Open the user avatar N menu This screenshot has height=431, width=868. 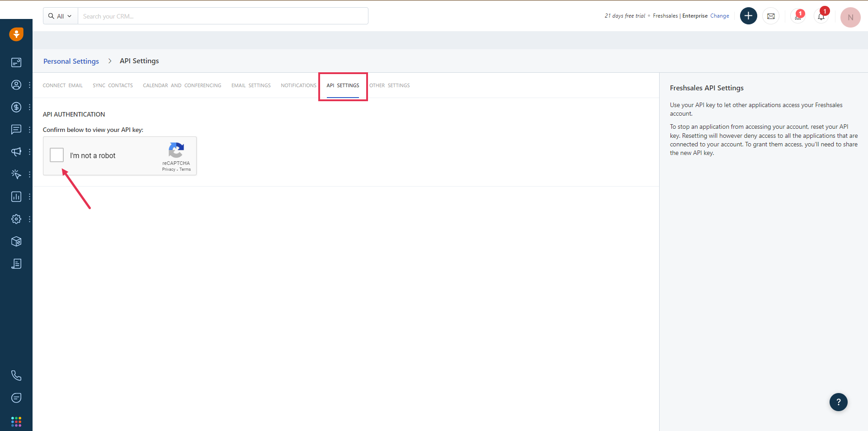(x=850, y=18)
